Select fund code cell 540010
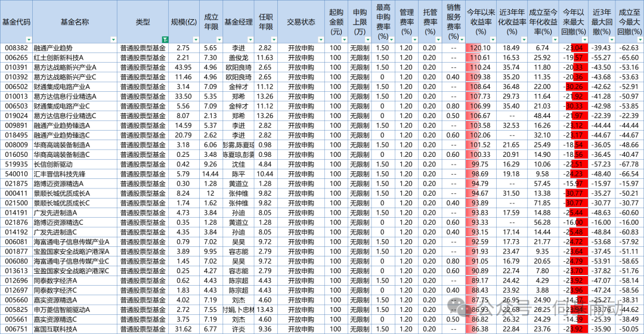 17,174
